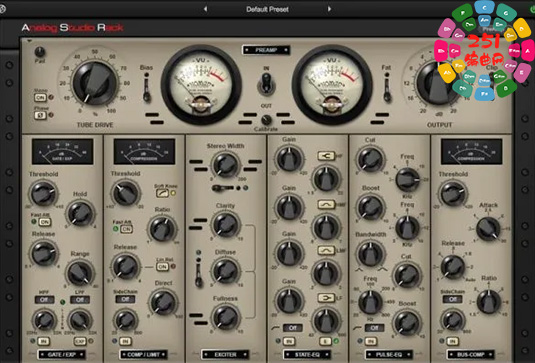This screenshot has height=363, width=535.
Task: Click the Clarity knob in the Exciter
Action: 226,225
